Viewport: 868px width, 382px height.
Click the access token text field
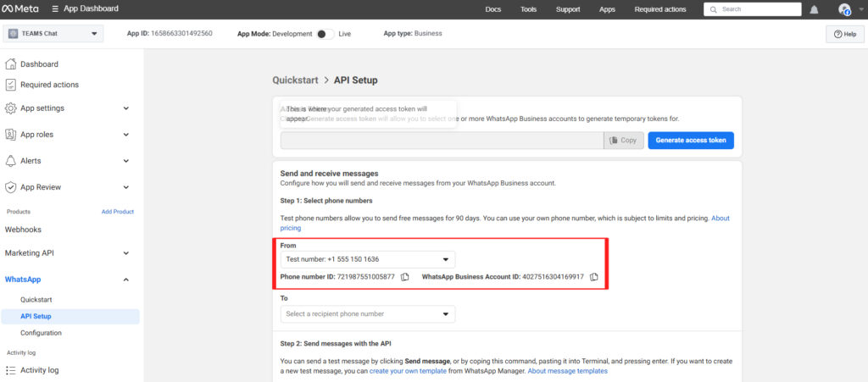click(x=442, y=141)
